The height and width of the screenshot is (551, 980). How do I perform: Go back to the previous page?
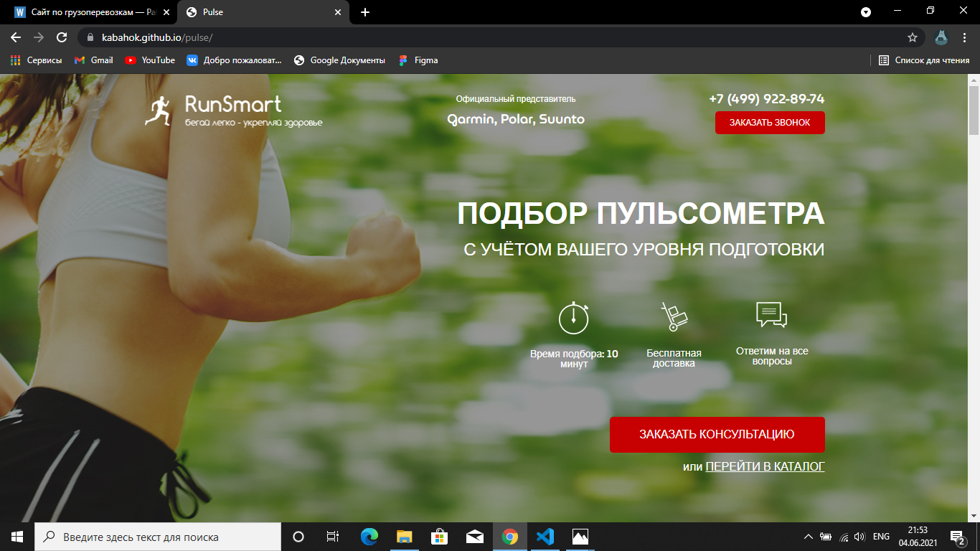pos(16,37)
